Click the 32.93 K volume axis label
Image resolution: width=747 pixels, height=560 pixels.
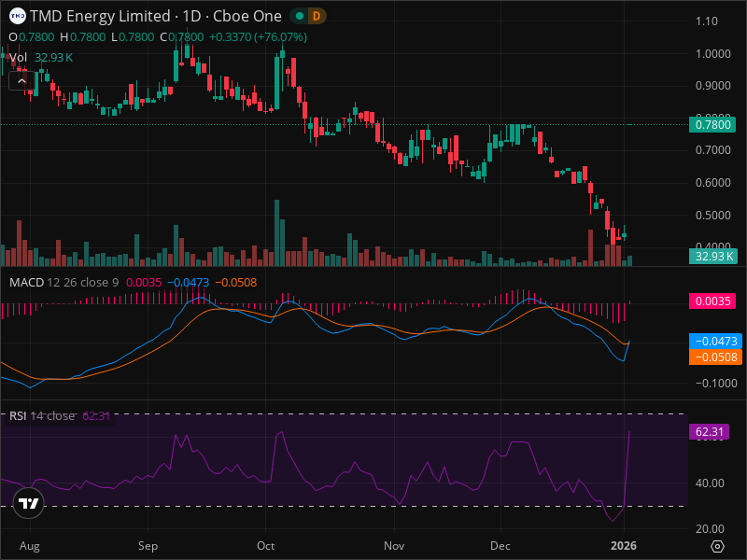tap(712, 256)
